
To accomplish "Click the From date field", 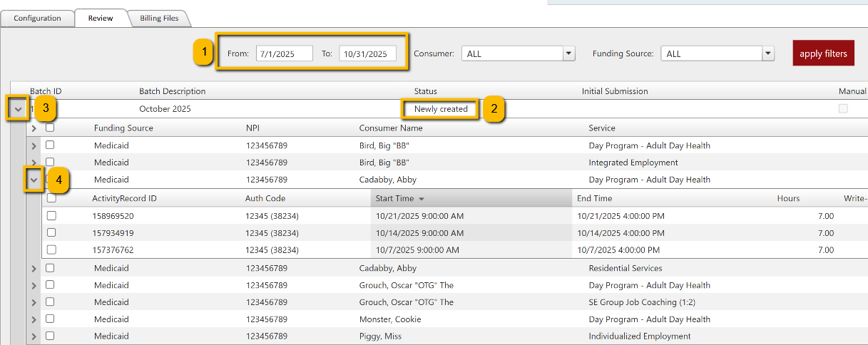I will click(x=285, y=53).
